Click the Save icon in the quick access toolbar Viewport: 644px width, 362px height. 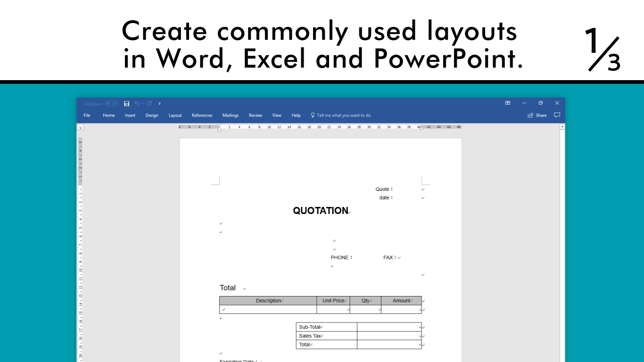[126, 103]
